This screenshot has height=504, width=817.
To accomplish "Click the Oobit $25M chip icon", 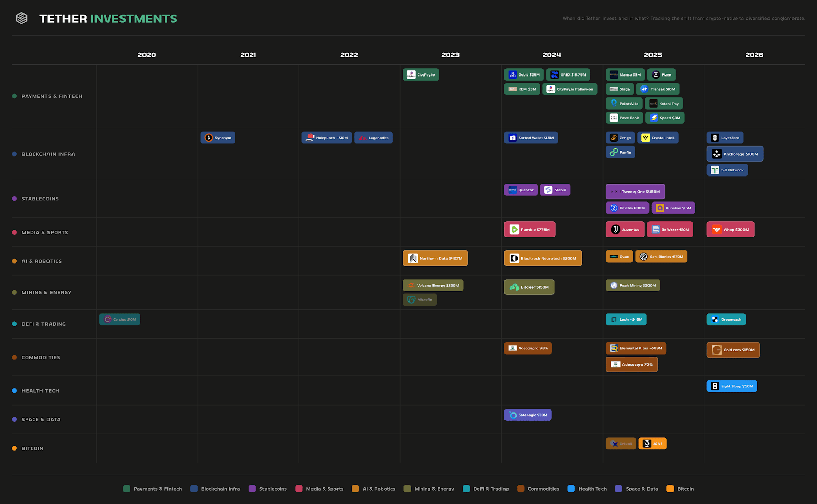I will click(512, 74).
